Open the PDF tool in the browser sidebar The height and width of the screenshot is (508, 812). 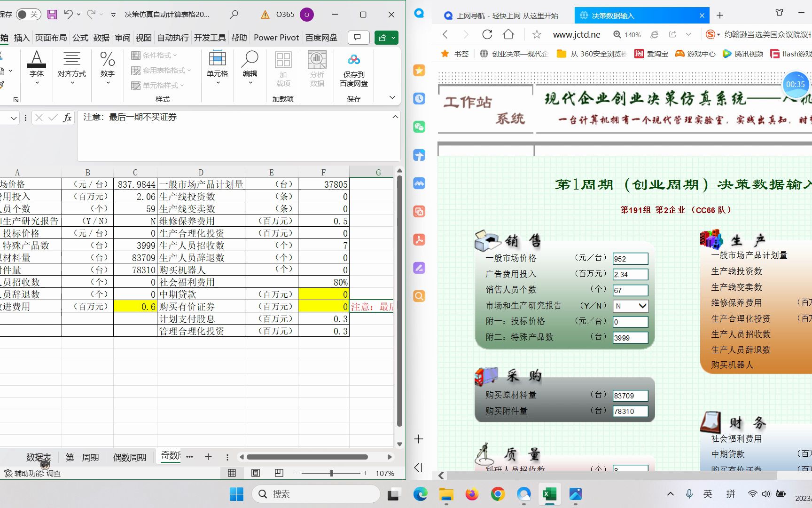pyautogui.click(x=419, y=239)
